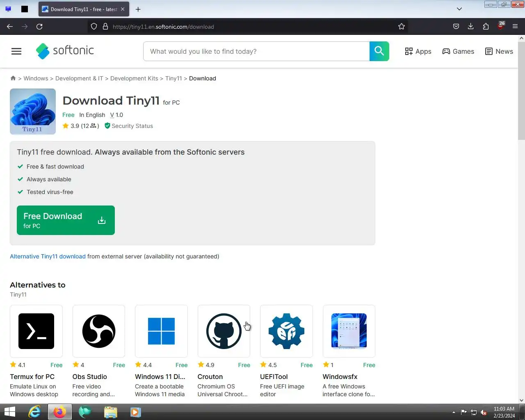Click the 'V 1.0' version label

pos(116,115)
